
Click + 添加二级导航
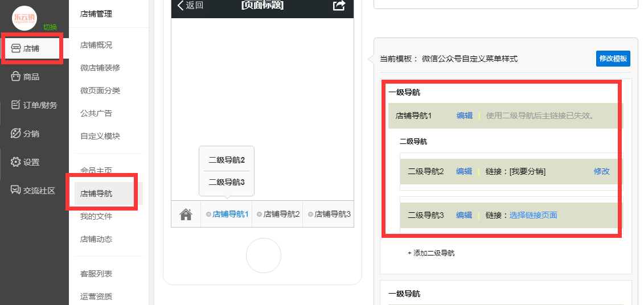(431, 253)
